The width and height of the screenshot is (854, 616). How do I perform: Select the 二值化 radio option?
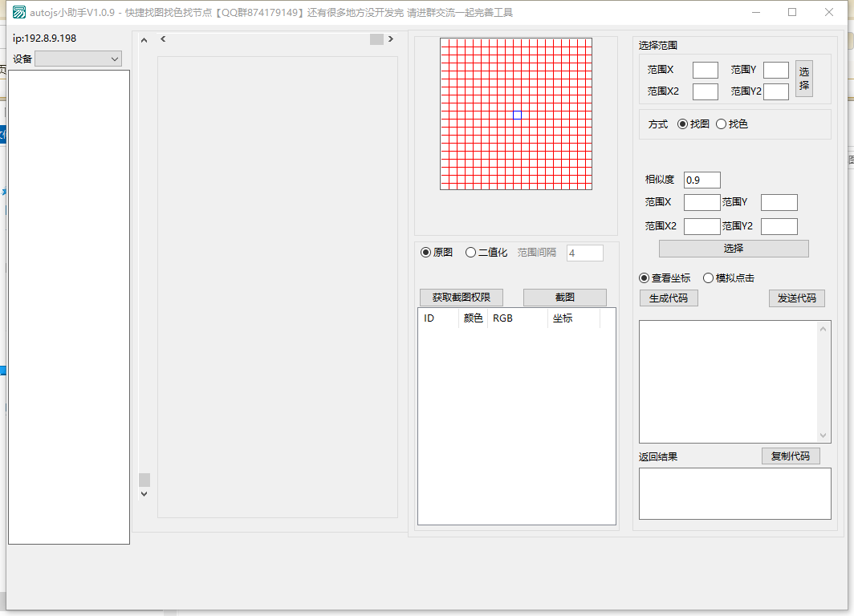tap(471, 253)
